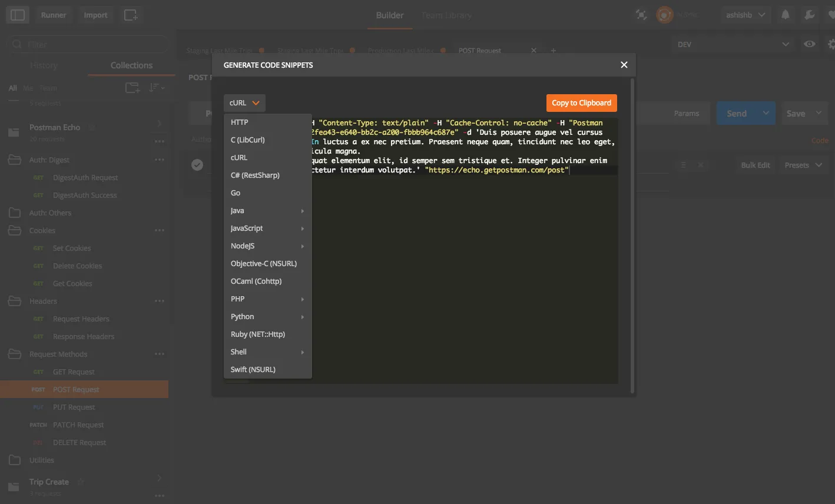Expand the Java submenu

click(x=268, y=211)
